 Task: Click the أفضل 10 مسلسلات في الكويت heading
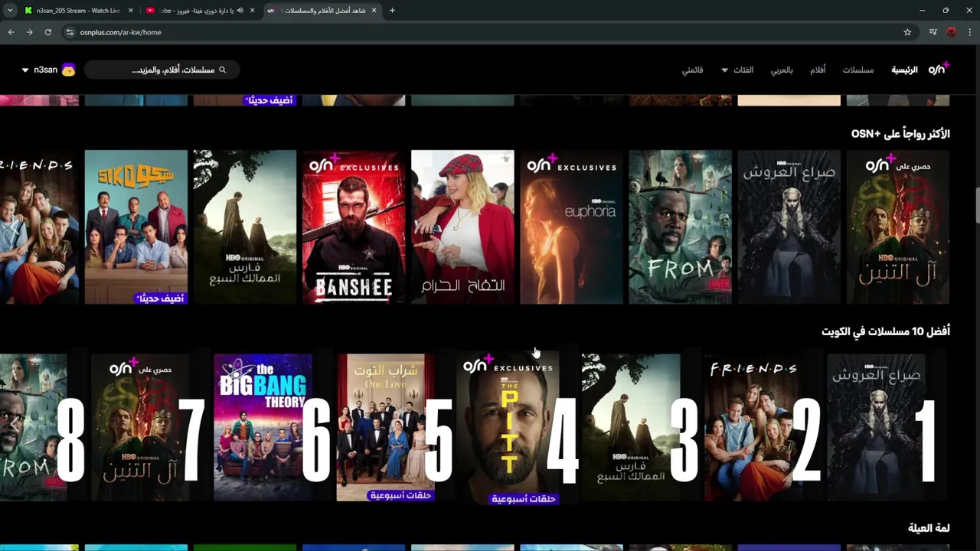(886, 331)
